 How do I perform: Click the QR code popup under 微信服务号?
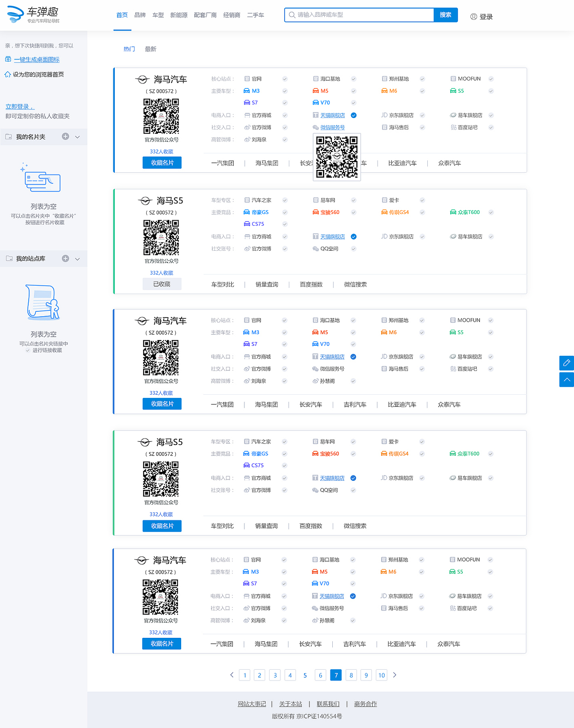[337, 157]
